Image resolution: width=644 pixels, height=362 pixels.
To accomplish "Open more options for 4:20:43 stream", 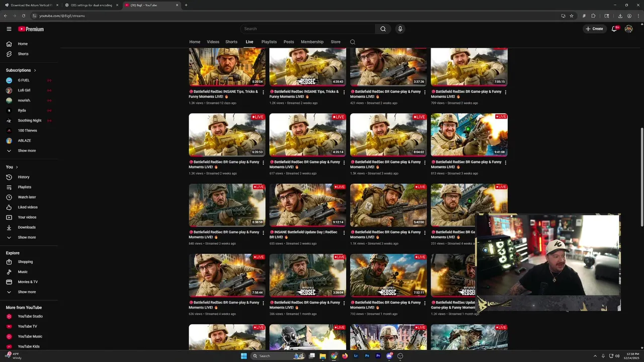I will pyautogui.click(x=344, y=92).
